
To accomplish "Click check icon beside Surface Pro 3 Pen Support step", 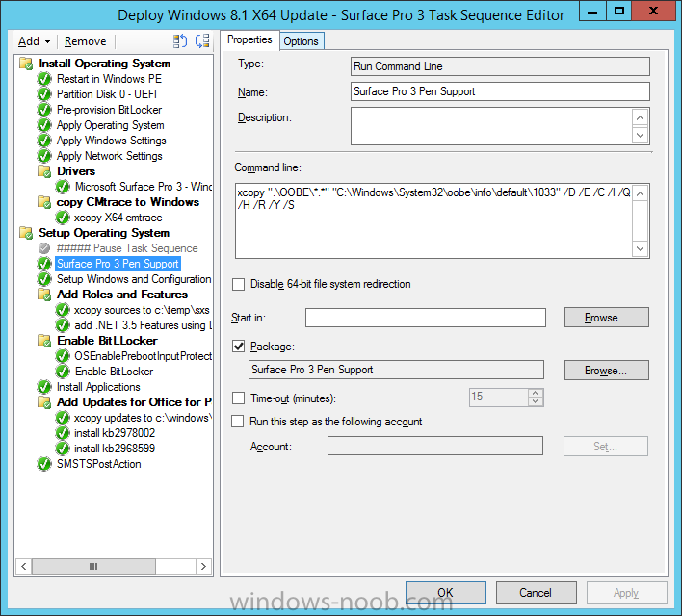I will 44,264.
